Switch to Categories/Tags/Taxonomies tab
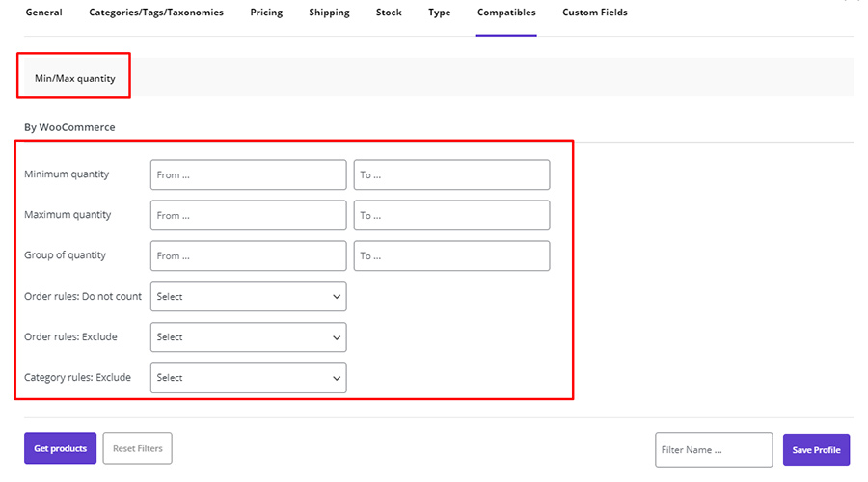Image resolution: width=868 pixels, height=482 pixels. click(x=156, y=13)
